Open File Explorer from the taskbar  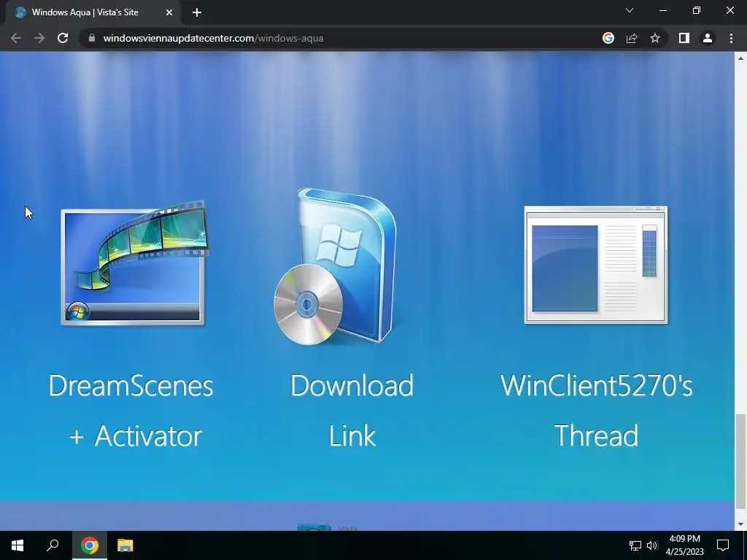click(x=125, y=545)
